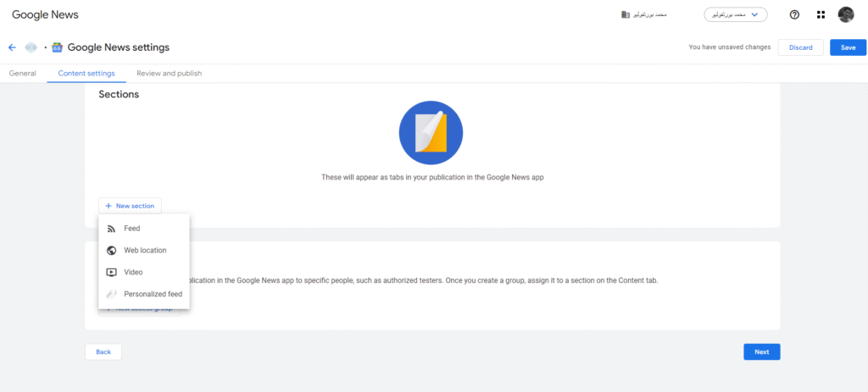Screen dimensions: 868x392
Task: Click the Google News settings storefront icon
Action: [57, 47]
